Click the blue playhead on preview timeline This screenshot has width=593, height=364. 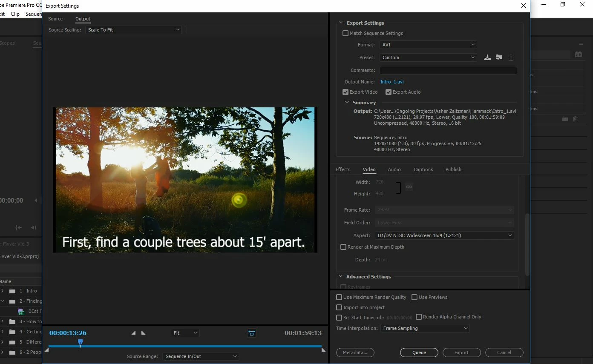pos(80,342)
